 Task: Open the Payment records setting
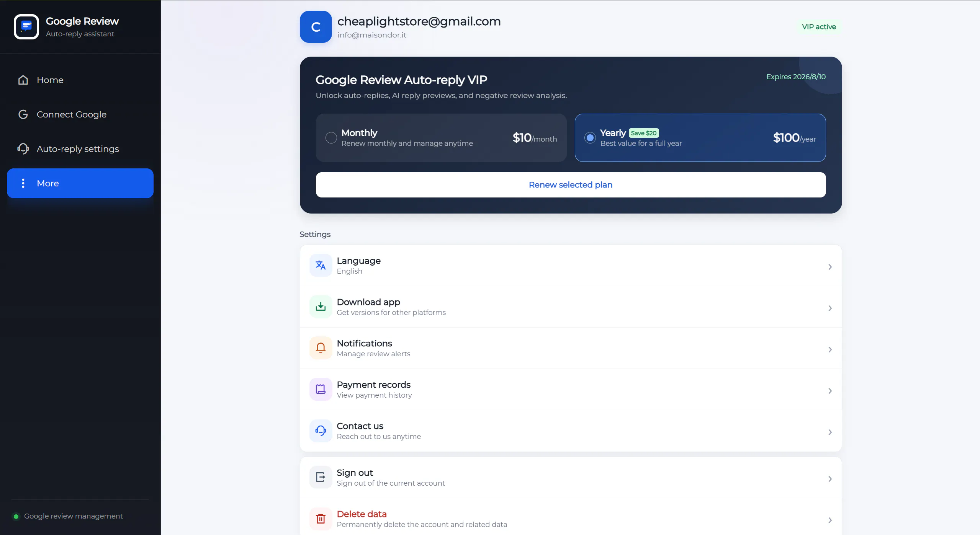[571, 389]
